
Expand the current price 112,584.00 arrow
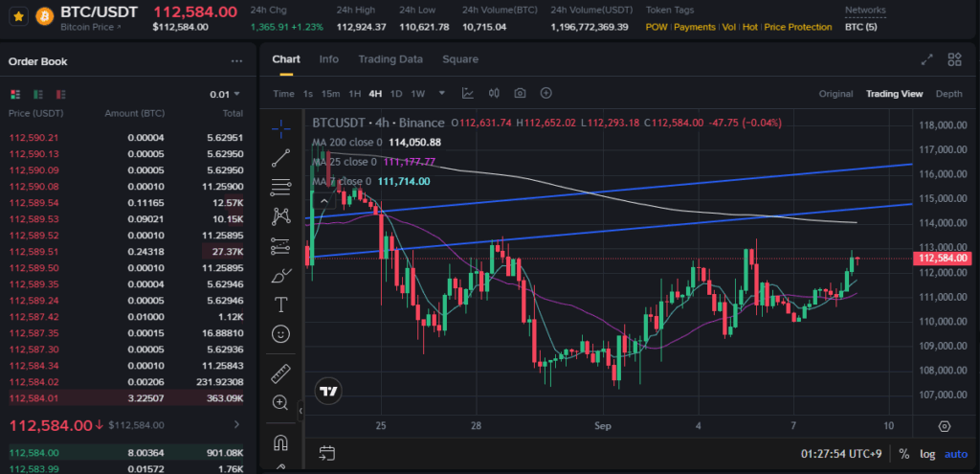[x=236, y=424]
